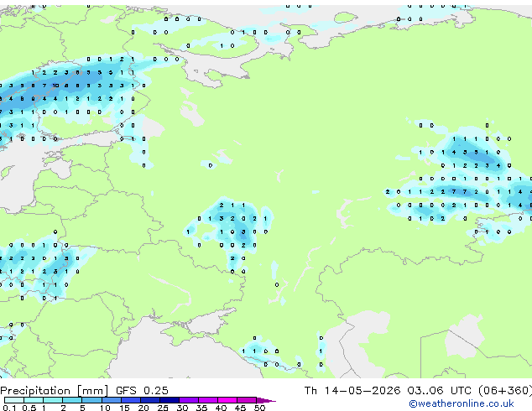This screenshot has height=411, width=532.
Task: Click the '20' legend scale label
Action: coord(143,408)
